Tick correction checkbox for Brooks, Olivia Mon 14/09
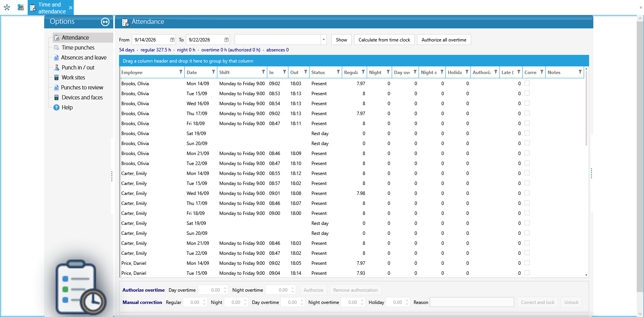This screenshot has width=644, height=317. click(527, 83)
